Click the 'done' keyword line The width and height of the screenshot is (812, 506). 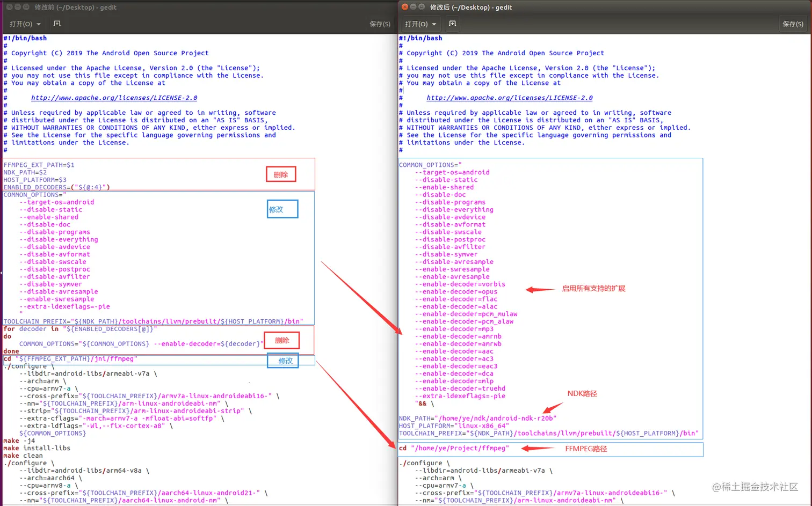coord(11,351)
